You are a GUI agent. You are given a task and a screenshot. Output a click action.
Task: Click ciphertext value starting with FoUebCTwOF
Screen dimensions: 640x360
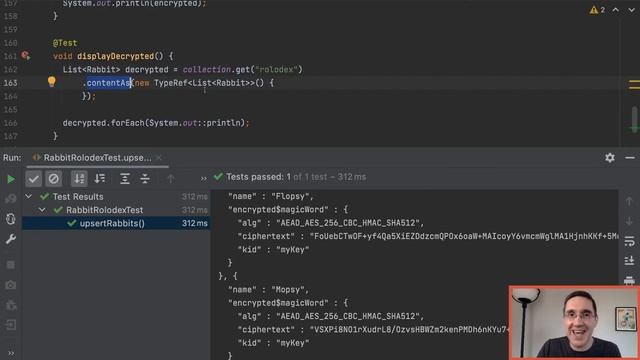(x=464, y=236)
